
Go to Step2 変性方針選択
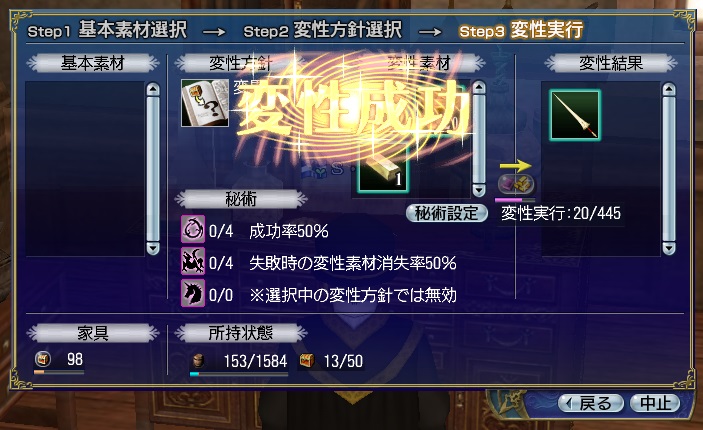click(x=322, y=30)
